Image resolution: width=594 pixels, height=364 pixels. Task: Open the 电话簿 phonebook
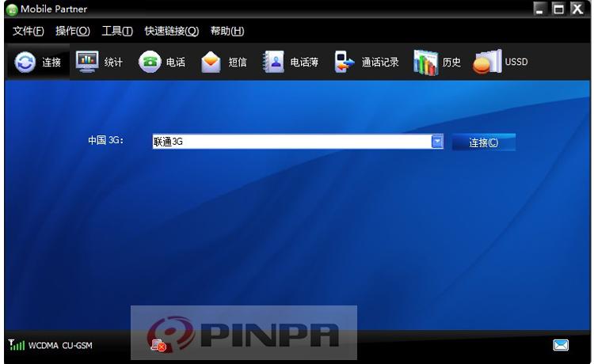point(291,62)
